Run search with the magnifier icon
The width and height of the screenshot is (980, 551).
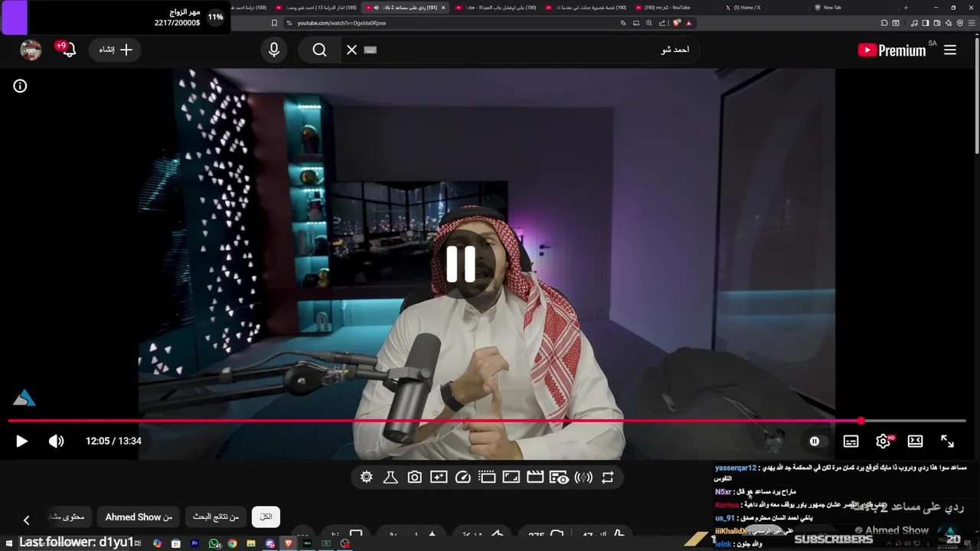(x=320, y=50)
